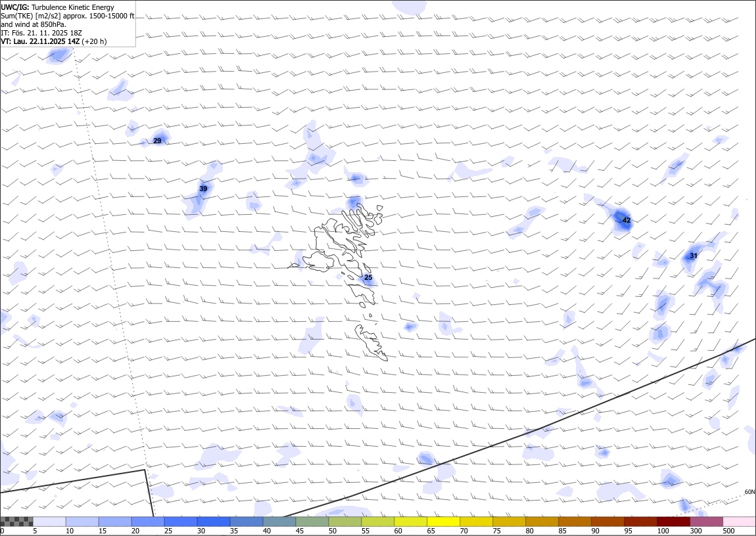Choose the 75–80 amber legend swatch
This screenshot has width=756, height=536.
click(x=509, y=522)
